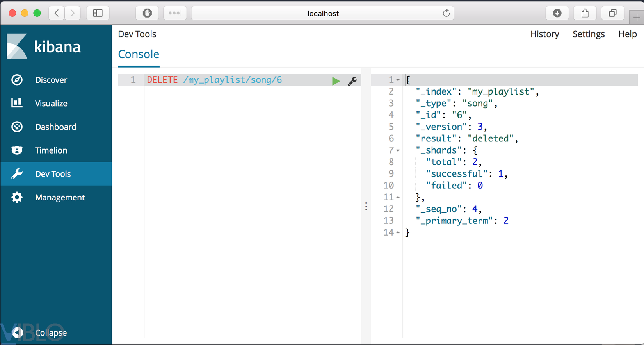
Task: Open the Dashboard section
Action: [55, 127]
